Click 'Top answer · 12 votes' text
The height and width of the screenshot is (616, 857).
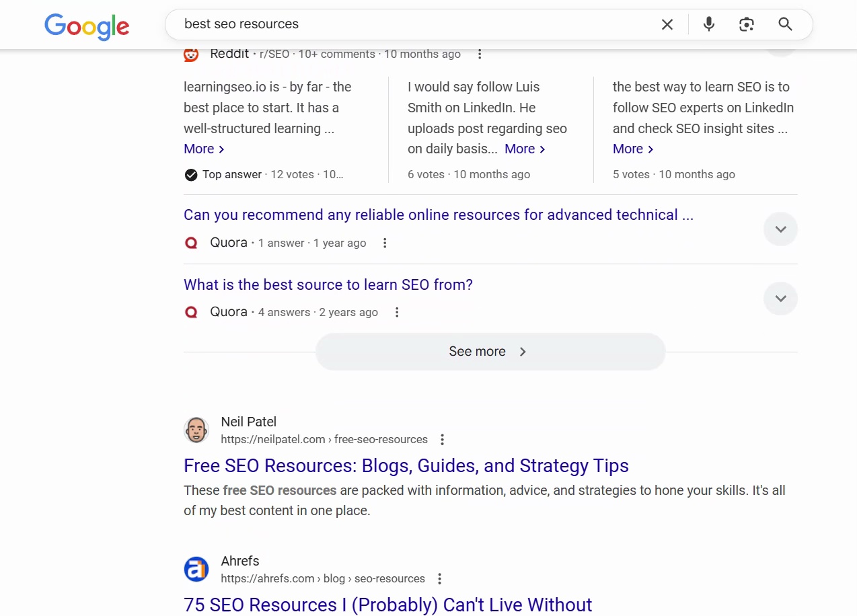[x=258, y=175]
